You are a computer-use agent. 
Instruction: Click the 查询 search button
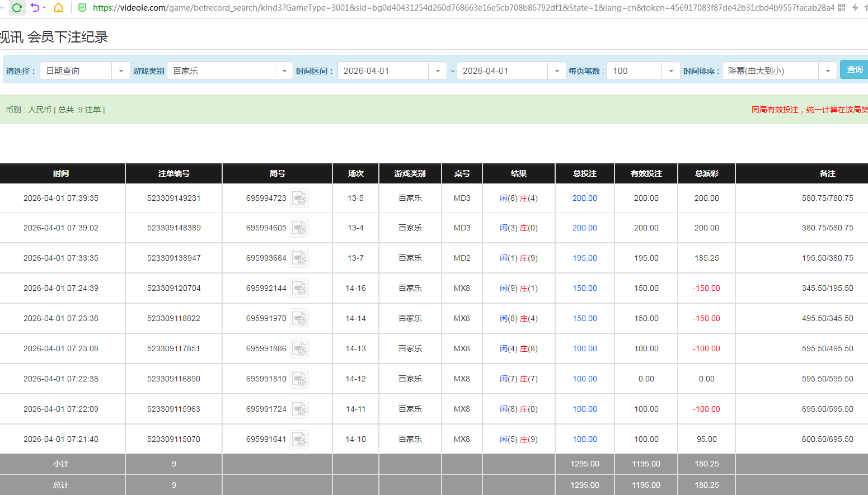pos(854,70)
